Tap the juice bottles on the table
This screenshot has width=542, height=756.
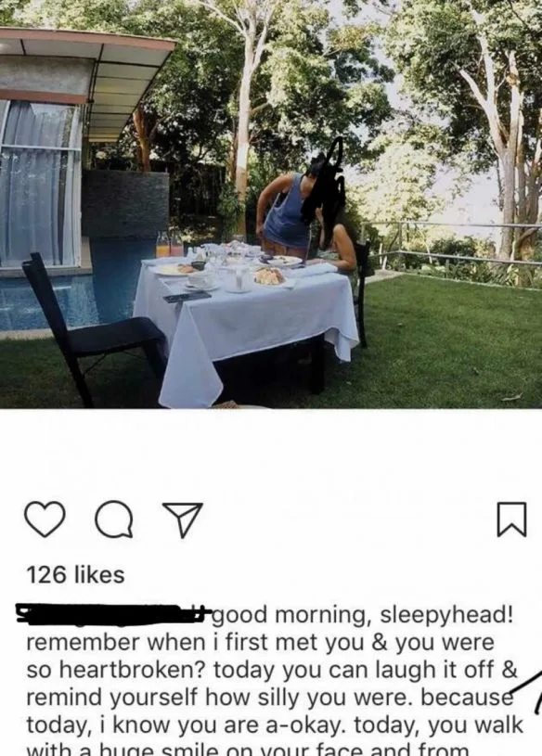click(169, 245)
